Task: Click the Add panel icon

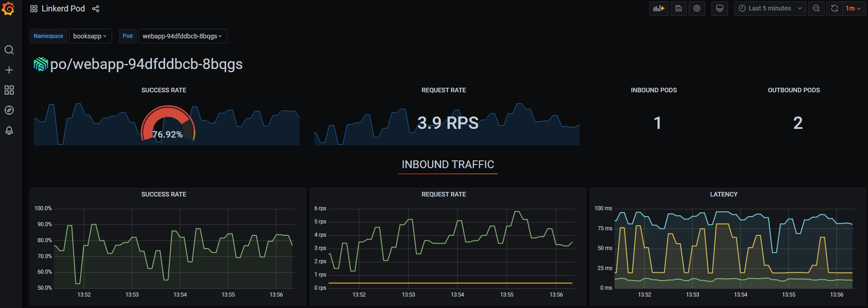Action: (658, 9)
